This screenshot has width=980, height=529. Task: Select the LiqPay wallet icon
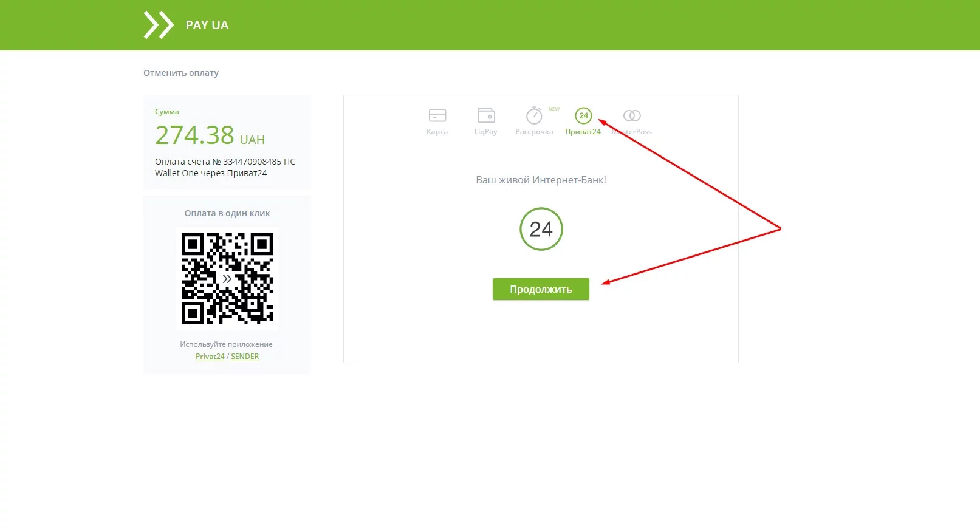486,115
